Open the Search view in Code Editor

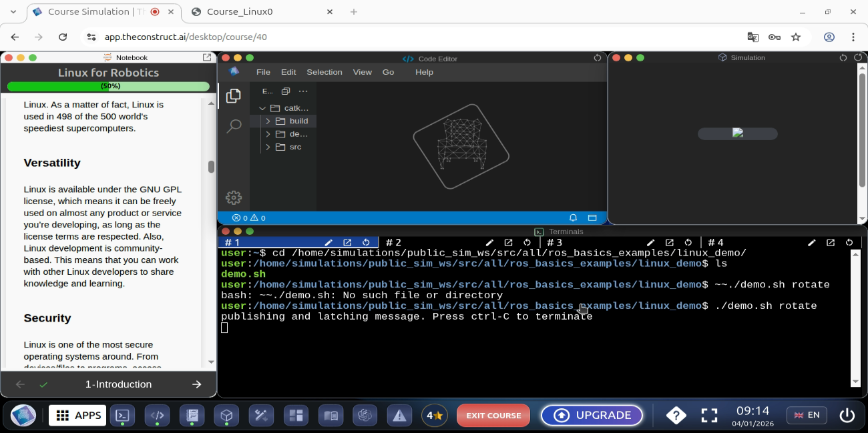(234, 125)
